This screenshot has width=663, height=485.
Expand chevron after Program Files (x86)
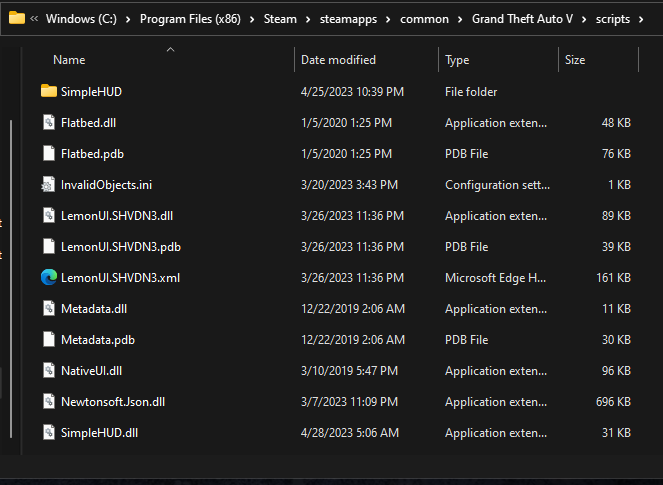(x=252, y=19)
